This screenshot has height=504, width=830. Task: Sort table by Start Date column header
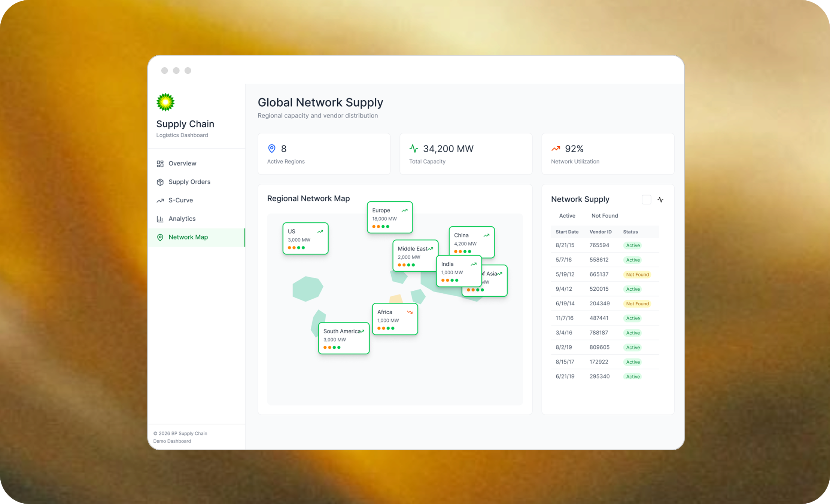[x=567, y=232]
